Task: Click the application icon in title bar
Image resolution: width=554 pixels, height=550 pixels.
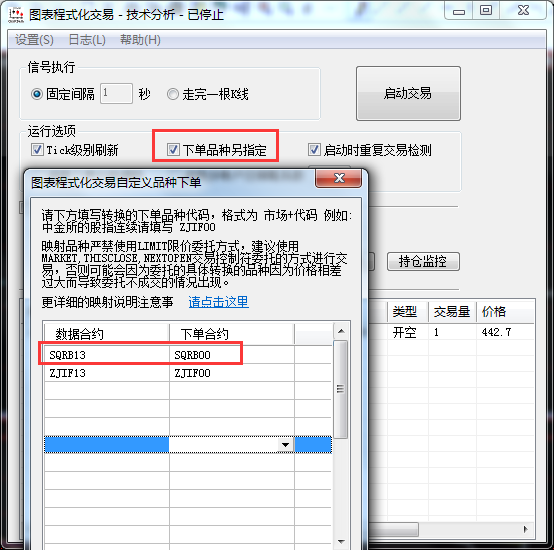Action: (x=16, y=14)
